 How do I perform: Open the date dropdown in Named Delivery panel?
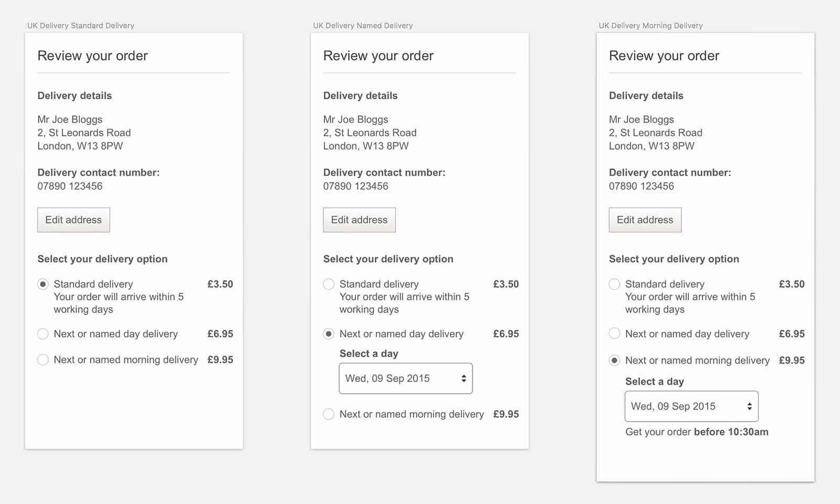pos(405,379)
